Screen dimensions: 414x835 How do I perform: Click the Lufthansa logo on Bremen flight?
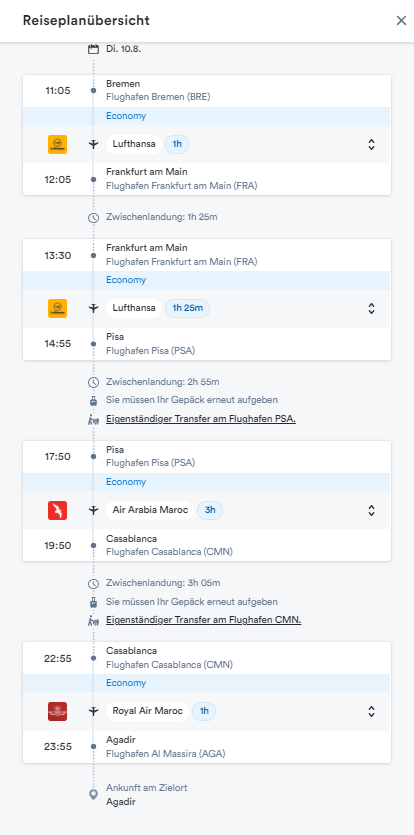58,144
